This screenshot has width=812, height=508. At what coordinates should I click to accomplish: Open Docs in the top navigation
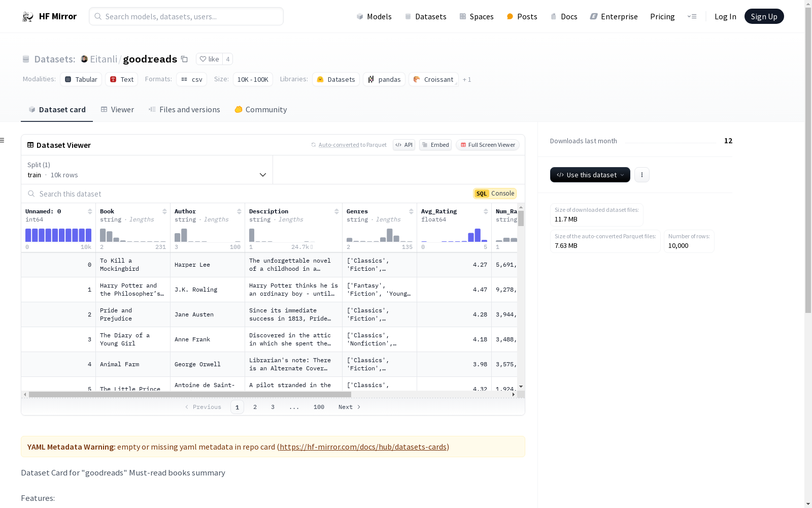tap(564, 17)
